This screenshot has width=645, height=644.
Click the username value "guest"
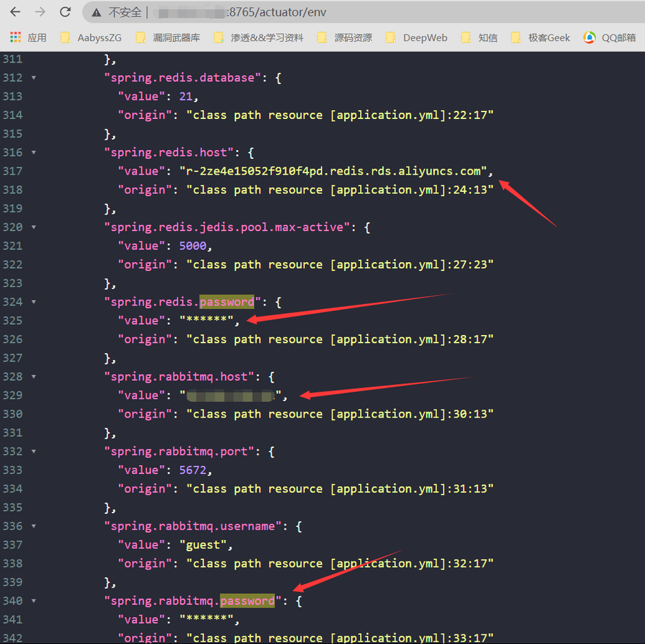(x=203, y=545)
